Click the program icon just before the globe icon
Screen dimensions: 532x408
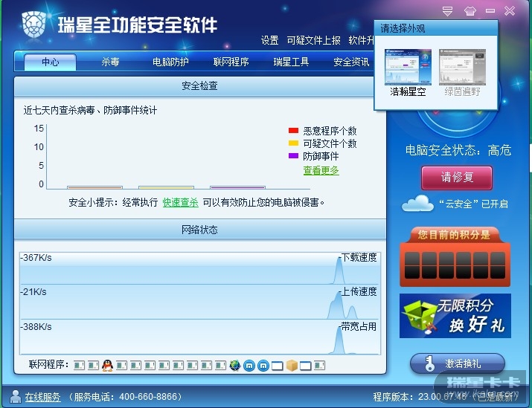coord(220,366)
